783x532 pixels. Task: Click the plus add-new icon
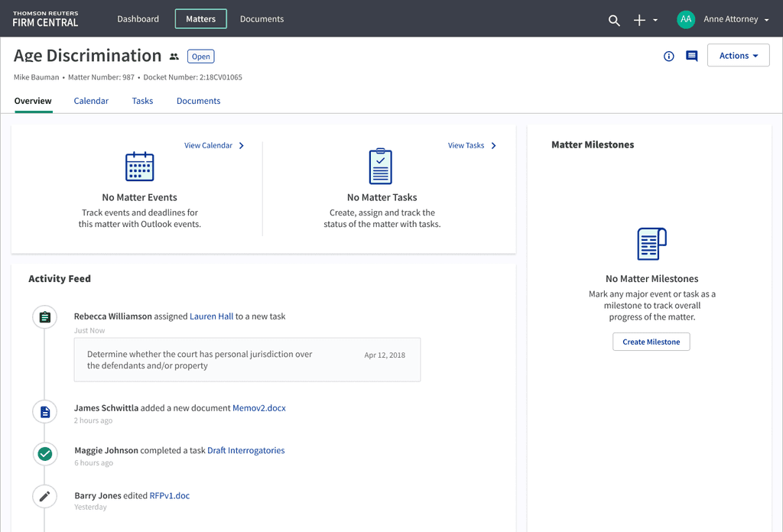point(640,21)
